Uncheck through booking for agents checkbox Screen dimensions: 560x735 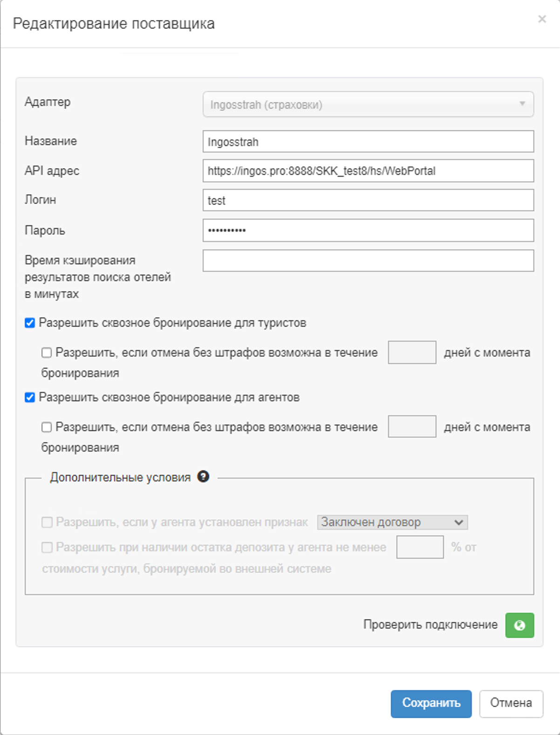[x=30, y=398]
